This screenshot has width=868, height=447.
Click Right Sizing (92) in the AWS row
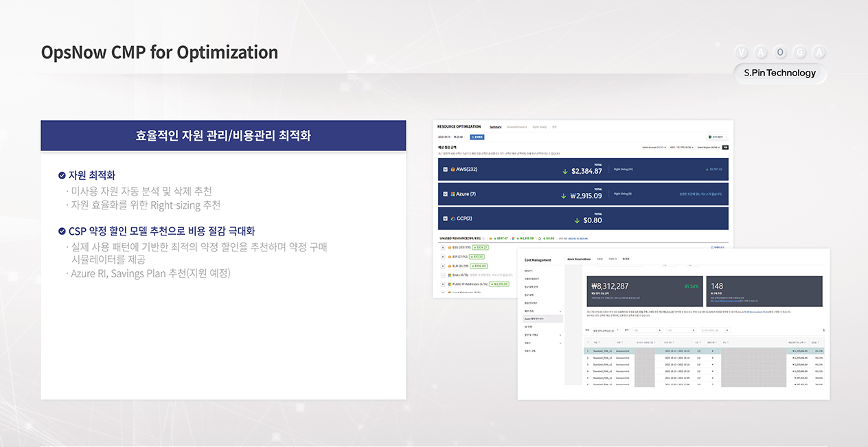click(x=624, y=170)
